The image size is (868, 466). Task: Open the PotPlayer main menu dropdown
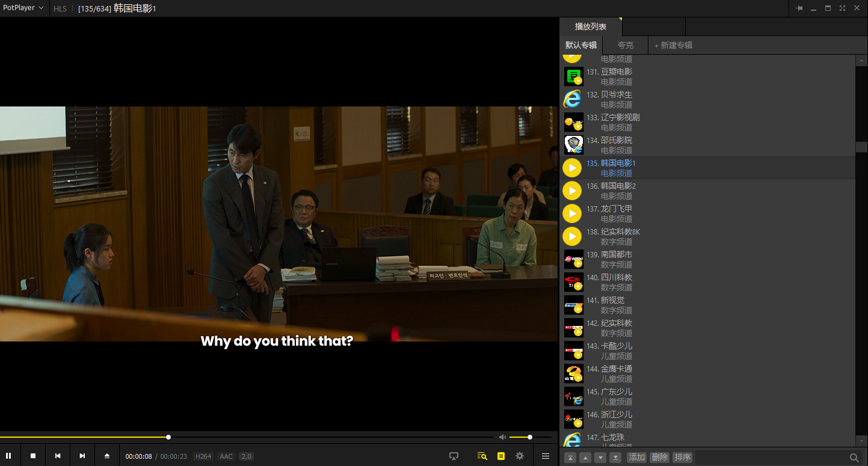[x=23, y=8]
